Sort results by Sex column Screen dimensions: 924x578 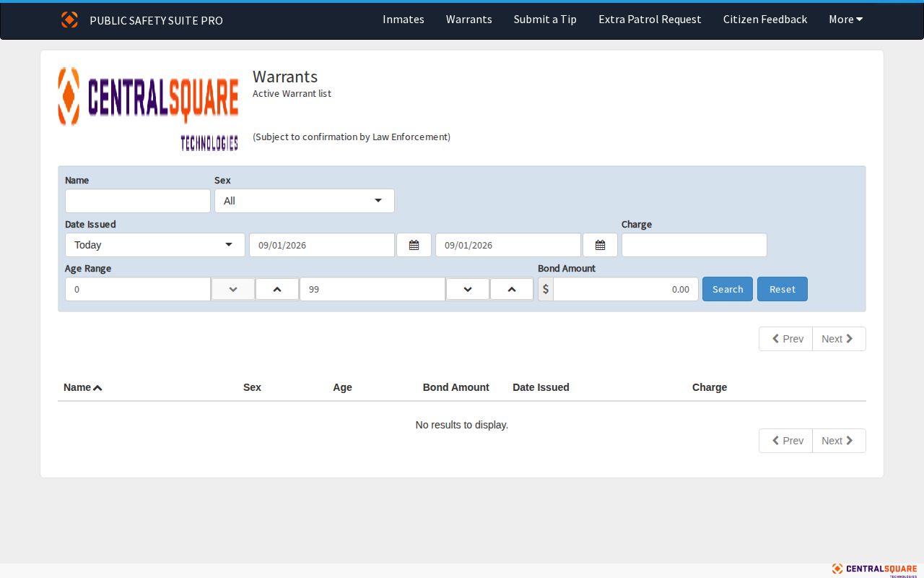252,387
